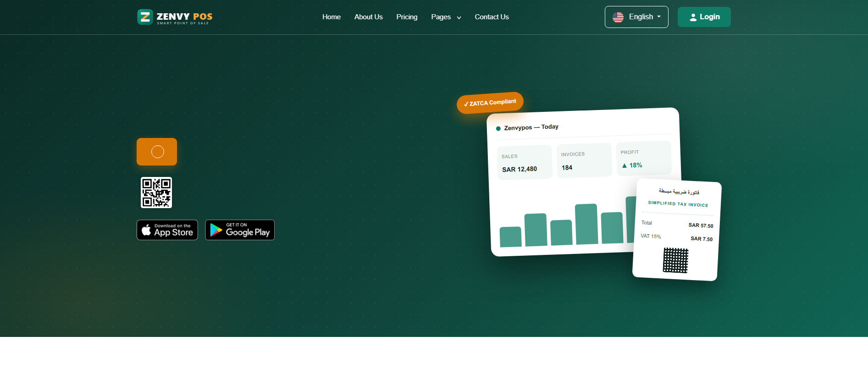Open the App Store download badge
The image size is (868, 375).
[x=167, y=230]
